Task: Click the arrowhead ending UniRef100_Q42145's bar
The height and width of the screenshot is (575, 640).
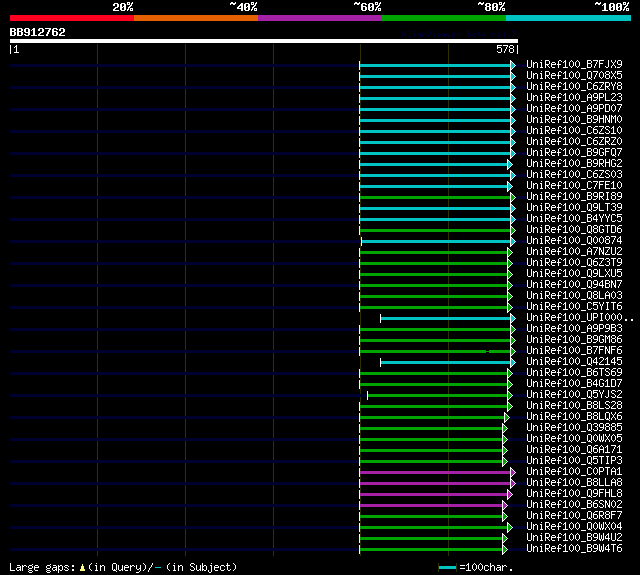Action: [513, 362]
